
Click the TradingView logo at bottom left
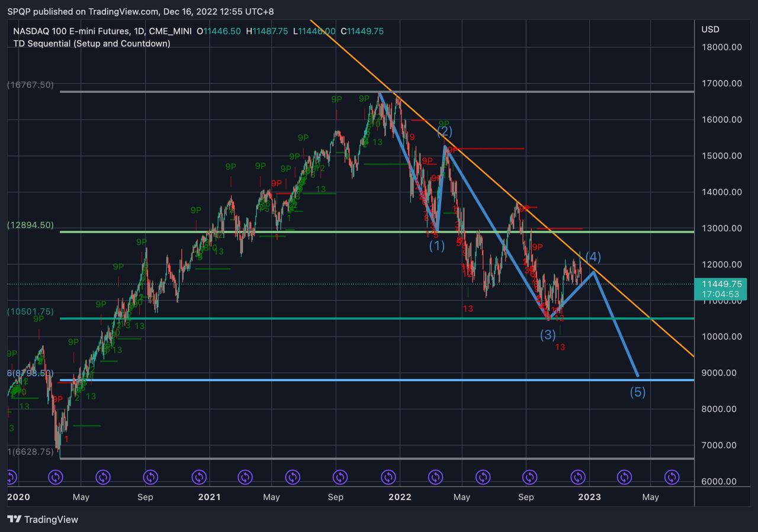(43, 520)
